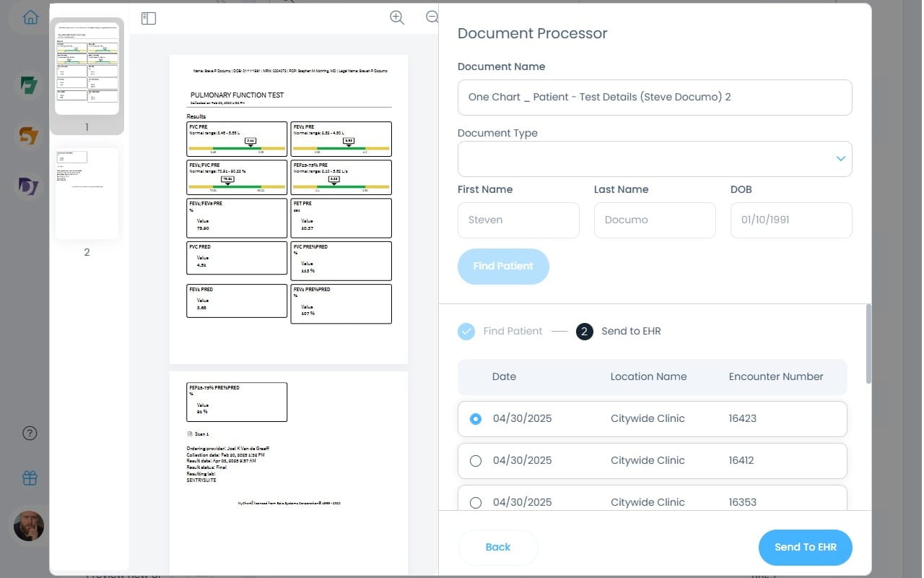
Task: Click the Back button
Action: click(x=497, y=548)
